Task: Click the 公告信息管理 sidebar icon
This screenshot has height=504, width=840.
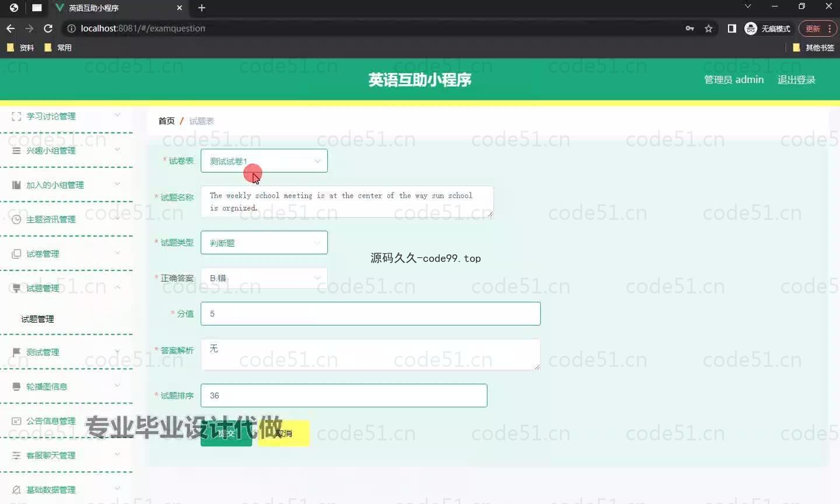Action: 16,421
